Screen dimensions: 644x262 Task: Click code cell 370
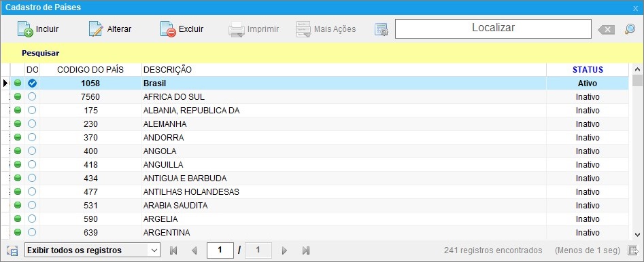[90, 137]
